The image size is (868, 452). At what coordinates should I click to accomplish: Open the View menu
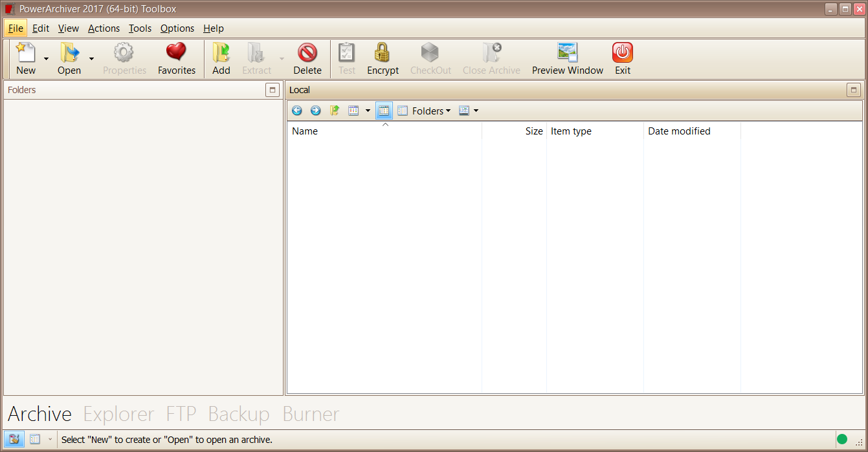click(69, 28)
